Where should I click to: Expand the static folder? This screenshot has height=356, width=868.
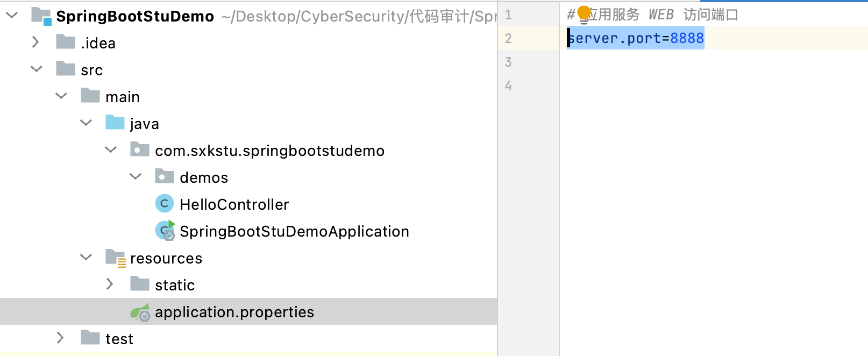click(x=110, y=284)
